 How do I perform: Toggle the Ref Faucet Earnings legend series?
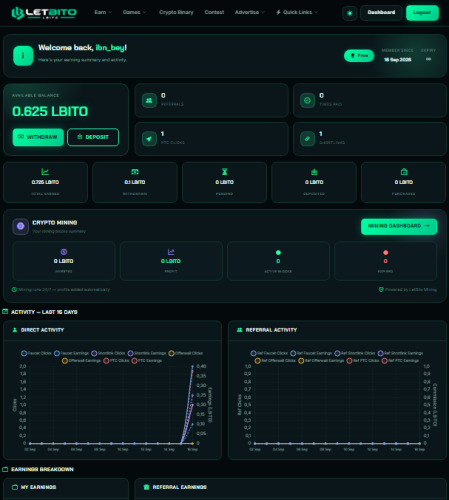(311, 353)
